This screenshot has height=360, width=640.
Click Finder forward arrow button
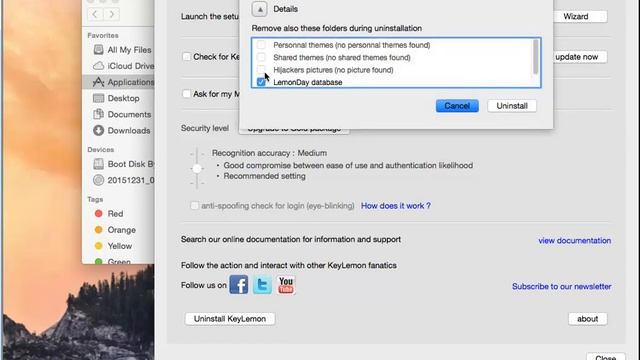pyautogui.click(x=111, y=14)
